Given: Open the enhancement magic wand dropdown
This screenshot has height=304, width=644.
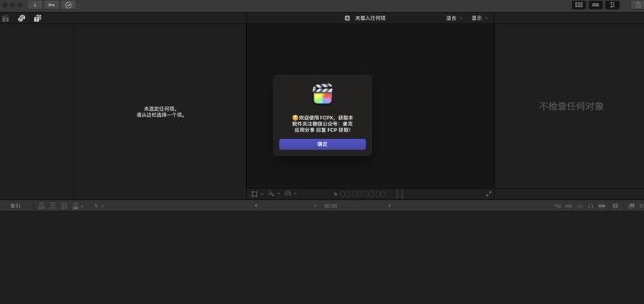Looking at the screenshot, I should tap(274, 194).
